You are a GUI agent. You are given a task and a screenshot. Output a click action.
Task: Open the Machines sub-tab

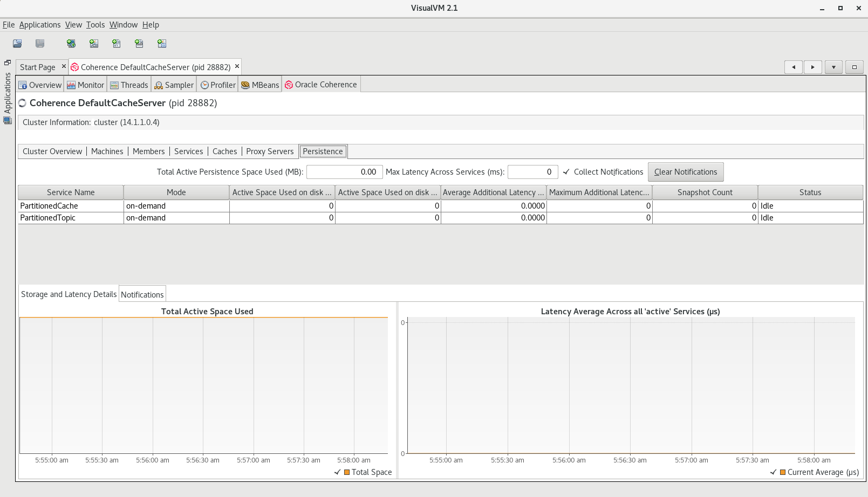coord(107,151)
